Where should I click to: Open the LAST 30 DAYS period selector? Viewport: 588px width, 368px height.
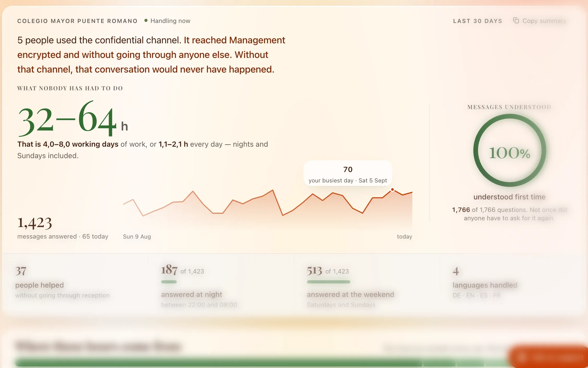tap(477, 21)
